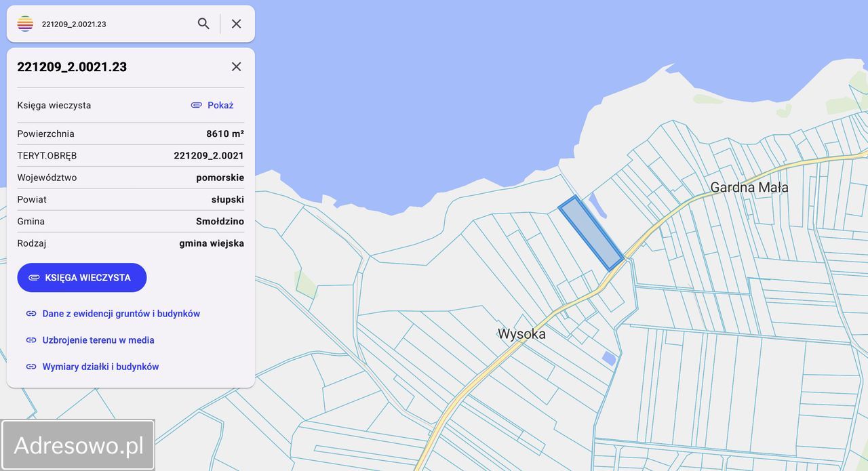Viewport: 868px width, 471px height.
Task: Open Wymiary działki i budynków link
Action: [100, 367]
